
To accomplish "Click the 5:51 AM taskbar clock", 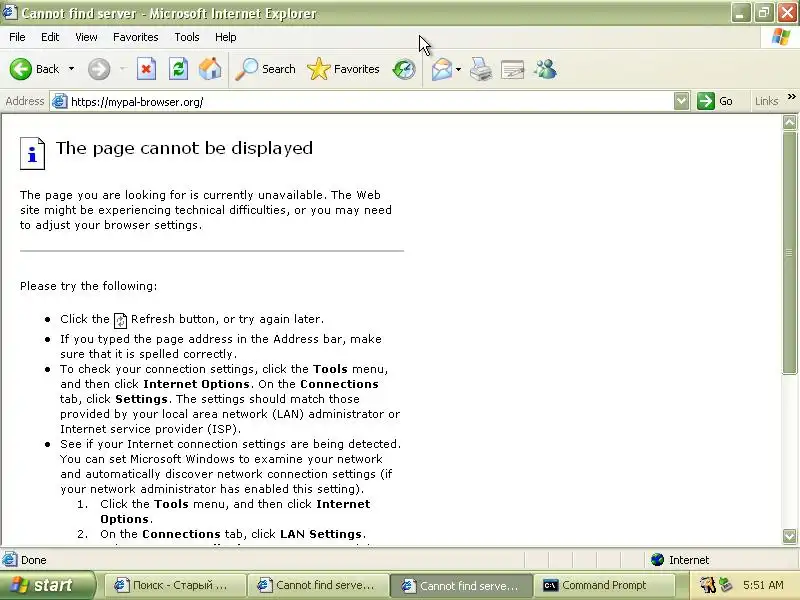I will pyautogui.click(x=763, y=585).
